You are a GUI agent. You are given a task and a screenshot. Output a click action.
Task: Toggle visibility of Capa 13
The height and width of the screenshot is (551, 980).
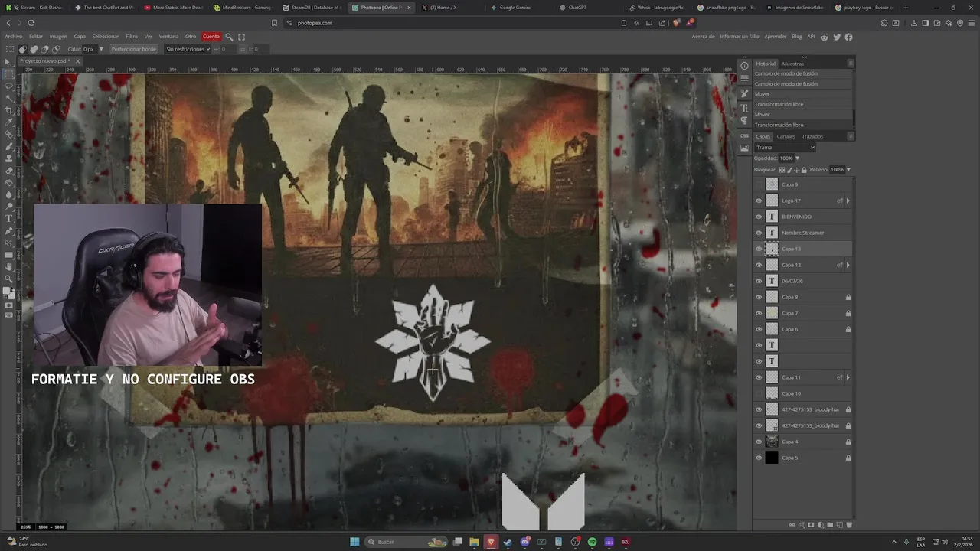pos(759,249)
